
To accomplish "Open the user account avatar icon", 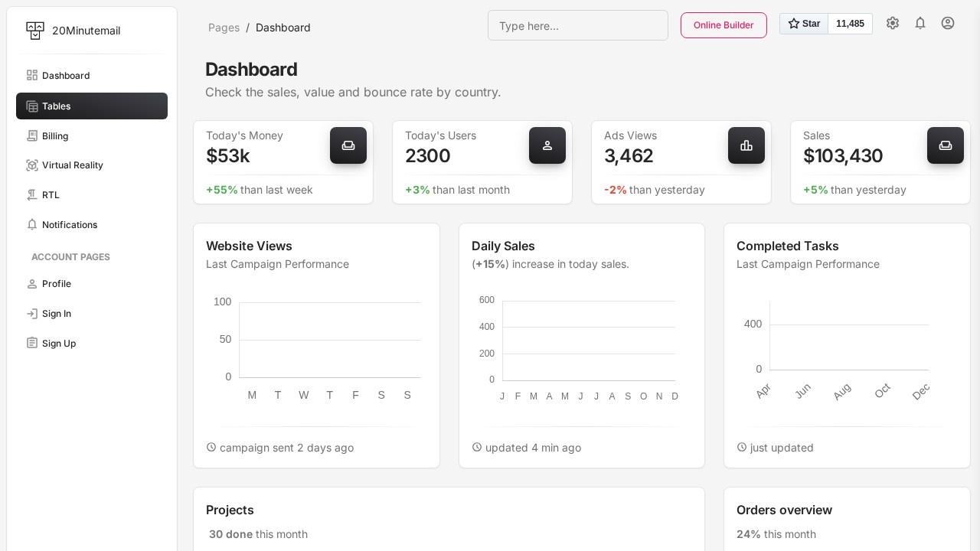I will [x=948, y=23].
